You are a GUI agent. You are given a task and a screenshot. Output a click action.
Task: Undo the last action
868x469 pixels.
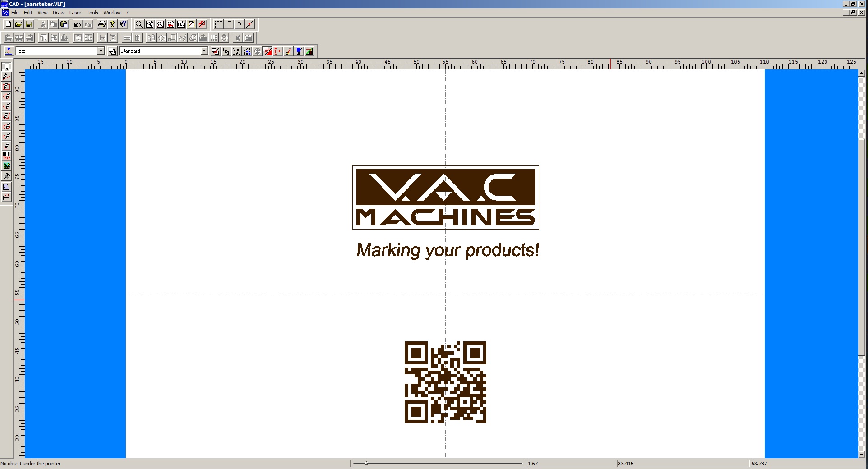click(x=78, y=24)
